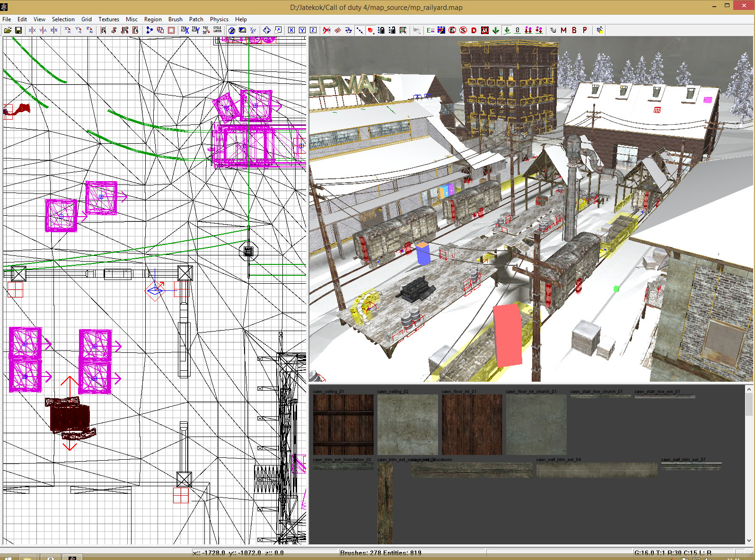The width and height of the screenshot is (755, 560).
Task: Toggle the pressed green arrow-on-ground button
Action: click(x=507, y=30)
